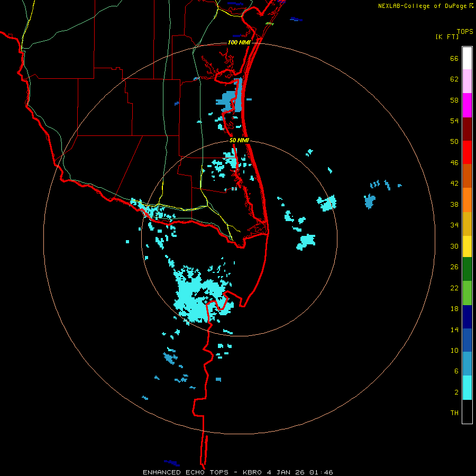Screen dimensions: 476x476
Task: Select the 30 legend value
Action: pos(454,246)
